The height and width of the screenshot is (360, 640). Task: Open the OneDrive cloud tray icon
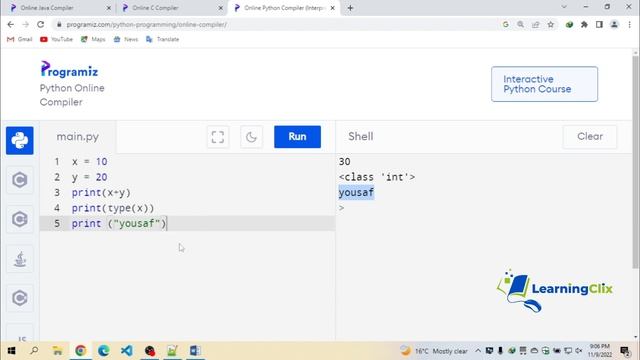534,351
